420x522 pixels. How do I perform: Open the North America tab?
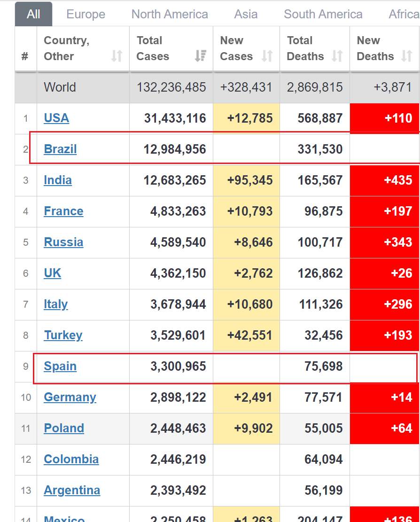click(170, 14)
